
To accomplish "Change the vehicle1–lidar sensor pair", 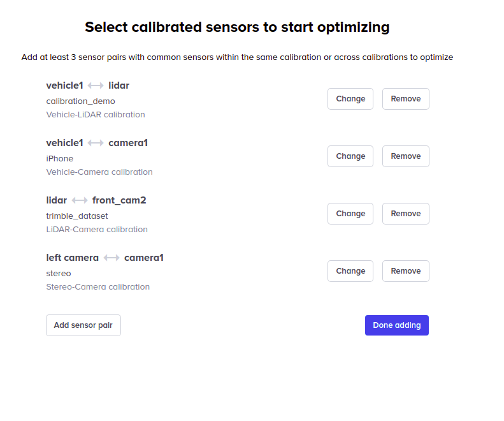I will point(350,99).
